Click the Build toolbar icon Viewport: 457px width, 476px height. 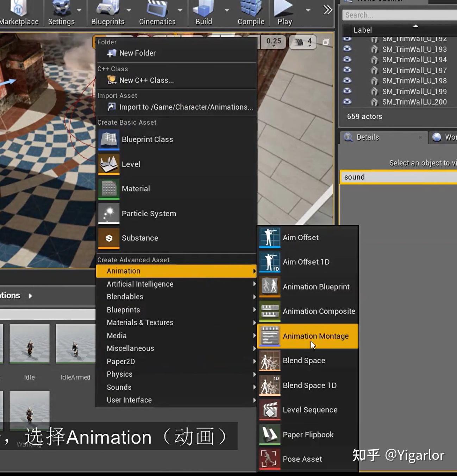204,13
